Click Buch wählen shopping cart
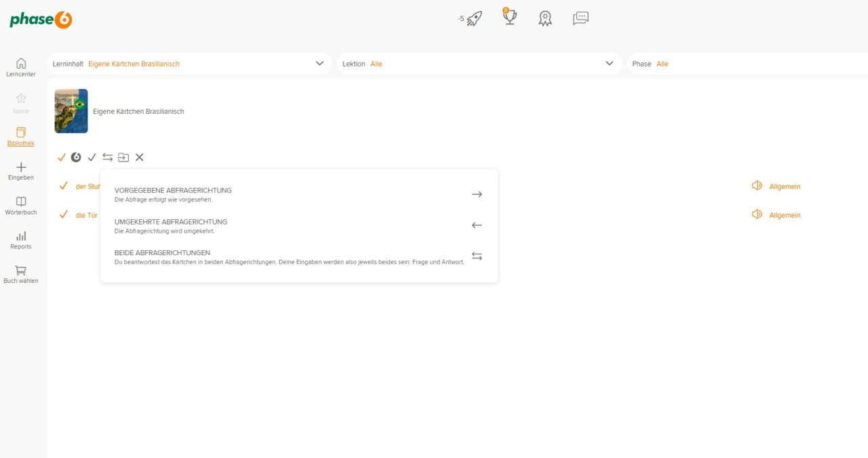Screen dimensions: 868x458 click(x=21, y=274)
